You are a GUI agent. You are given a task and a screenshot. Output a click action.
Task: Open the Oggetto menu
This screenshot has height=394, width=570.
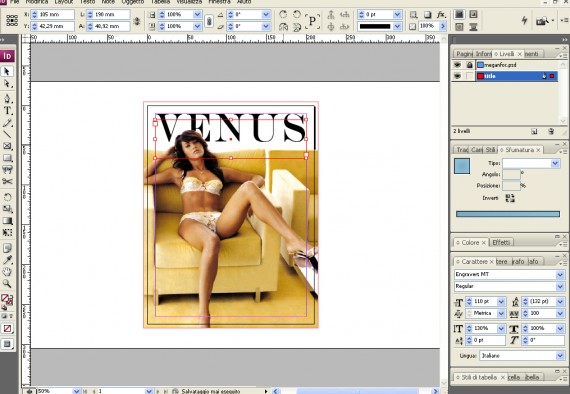click(x=133, y=2)
